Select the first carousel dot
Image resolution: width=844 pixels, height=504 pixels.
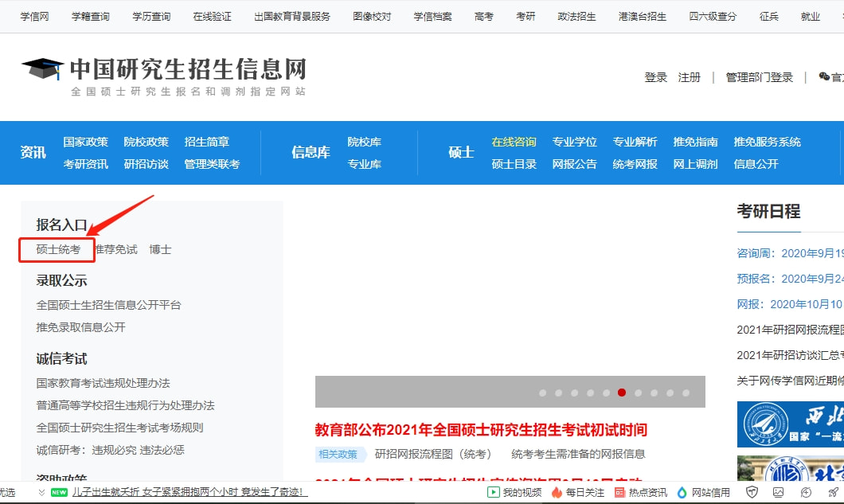[542, 393]
